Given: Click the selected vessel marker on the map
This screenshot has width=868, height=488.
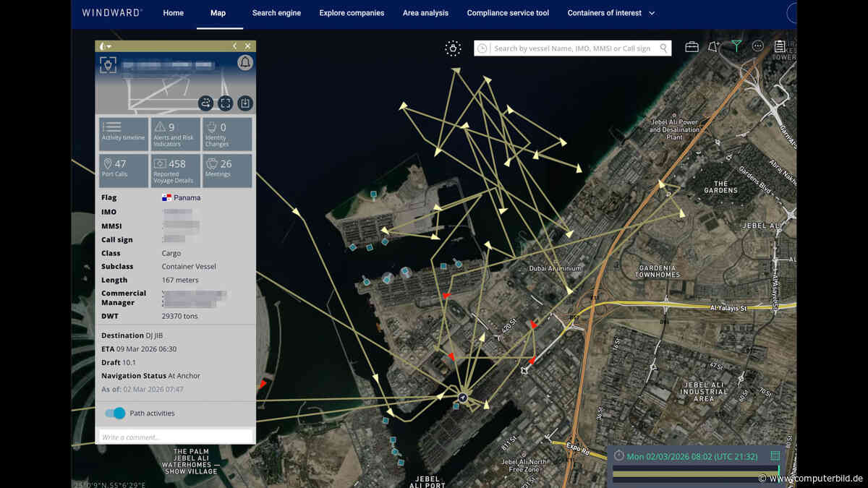Looking at the screenshot, I should click(463, 398).
